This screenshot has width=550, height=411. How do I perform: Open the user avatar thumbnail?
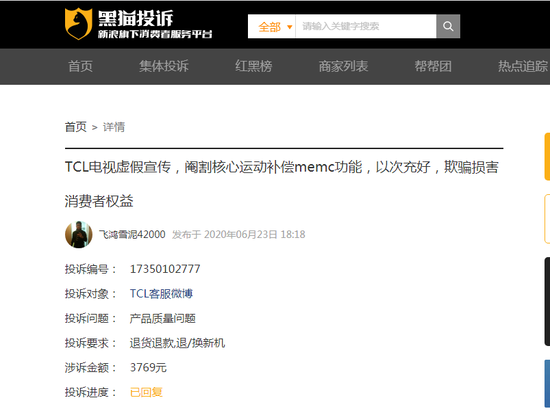click(79, 235)
